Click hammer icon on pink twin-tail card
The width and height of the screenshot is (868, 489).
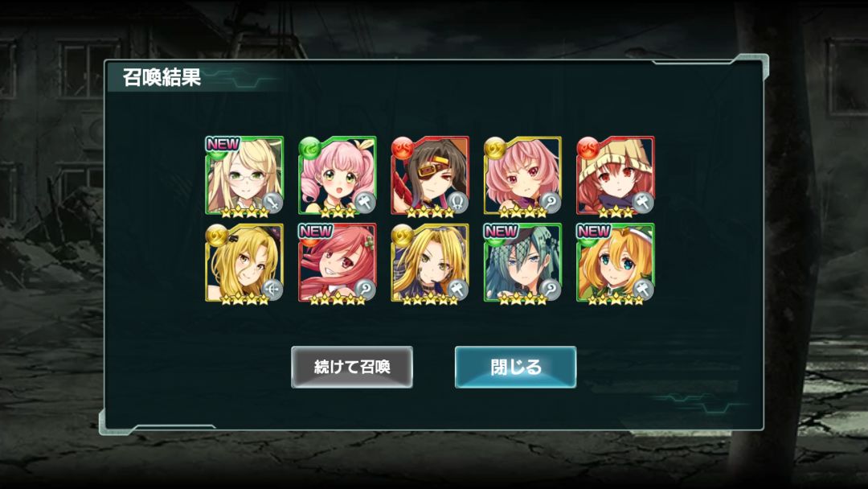point(366,203)
